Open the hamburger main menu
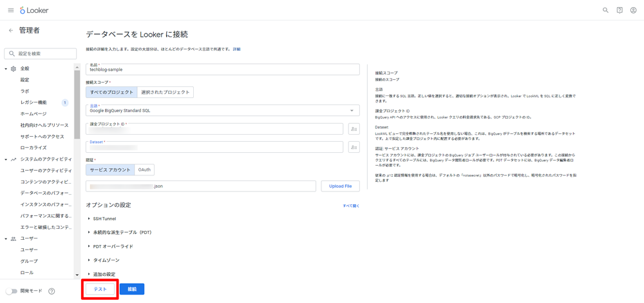Image resolution: width=644 pixels, height=303 pixels. click(10, 10)
